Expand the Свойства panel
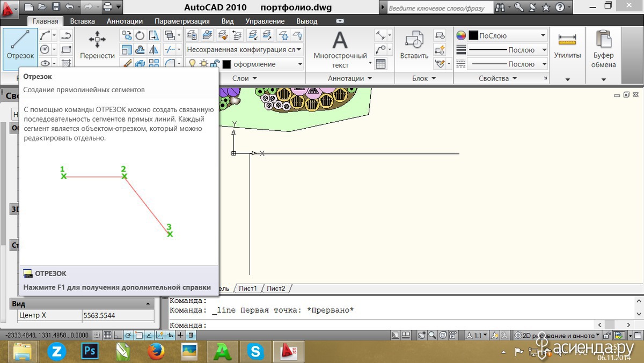Screen dimensions: 644x363 pyautogui.click(x=497, y=78)
